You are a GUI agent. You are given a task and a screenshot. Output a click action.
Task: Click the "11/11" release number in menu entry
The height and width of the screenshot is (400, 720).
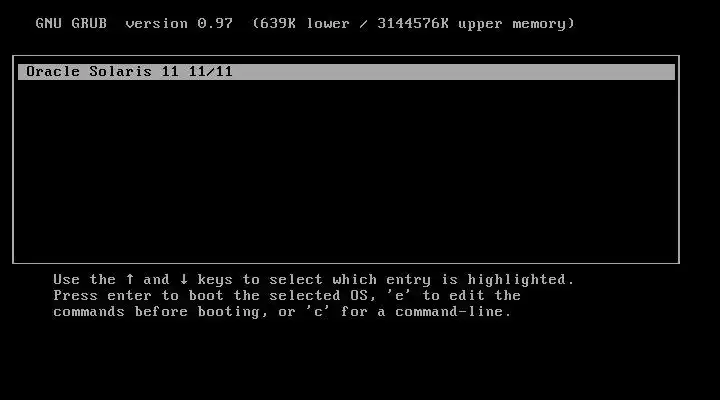[x=210, y=72]
